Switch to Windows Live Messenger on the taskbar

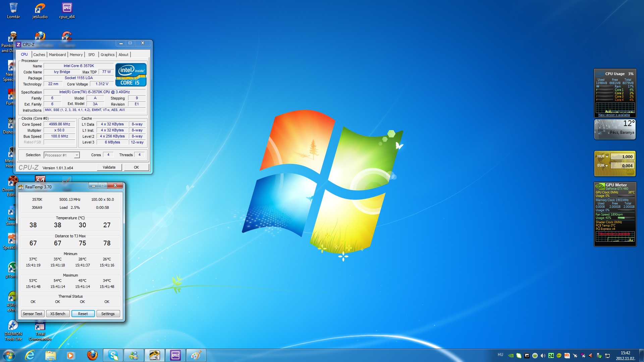click(134, 355)
